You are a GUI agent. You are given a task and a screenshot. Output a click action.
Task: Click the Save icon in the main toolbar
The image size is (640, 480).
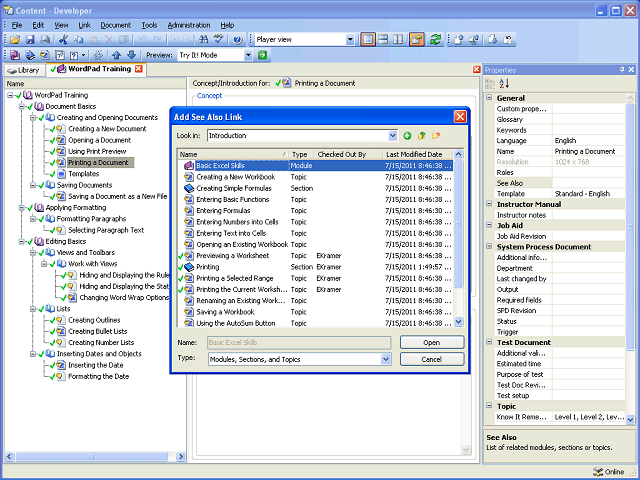coord(32,39)
